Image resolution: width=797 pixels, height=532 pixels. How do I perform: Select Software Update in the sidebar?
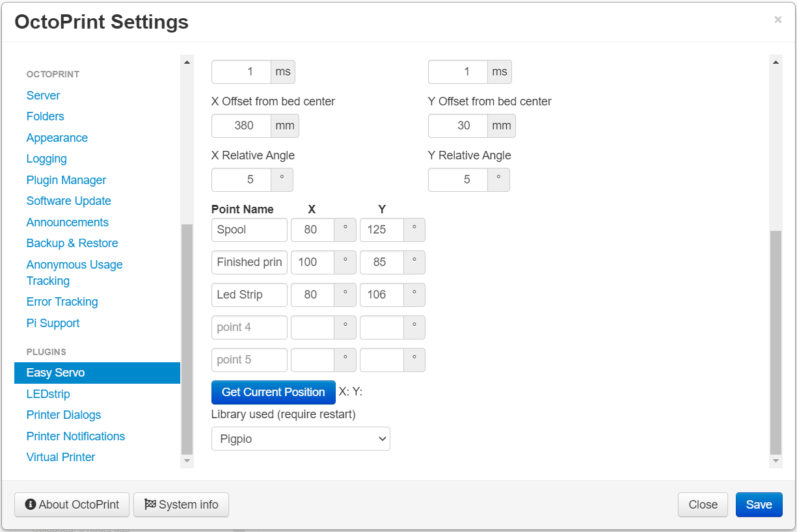(69, 201)
